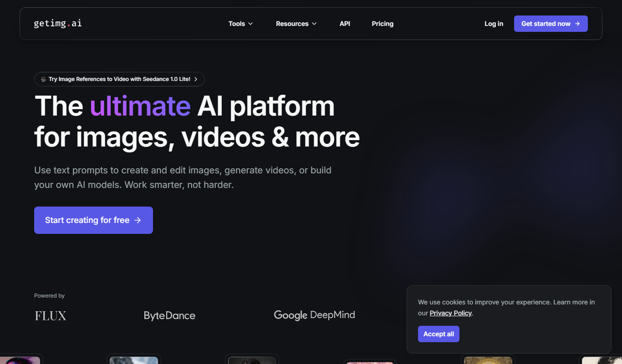Screen dimensions: 622x364
Task: Open the Privacy Policy link
Action: [x=451, y=313]
